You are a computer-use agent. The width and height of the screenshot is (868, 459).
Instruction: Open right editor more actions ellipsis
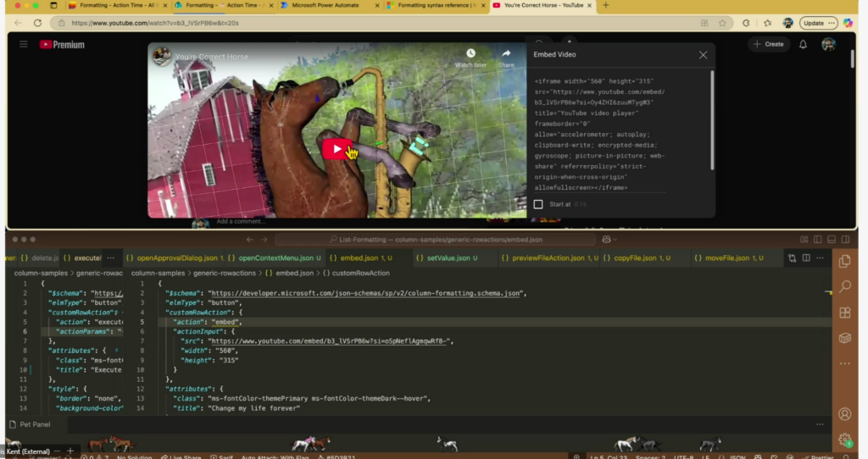point(820,258)
